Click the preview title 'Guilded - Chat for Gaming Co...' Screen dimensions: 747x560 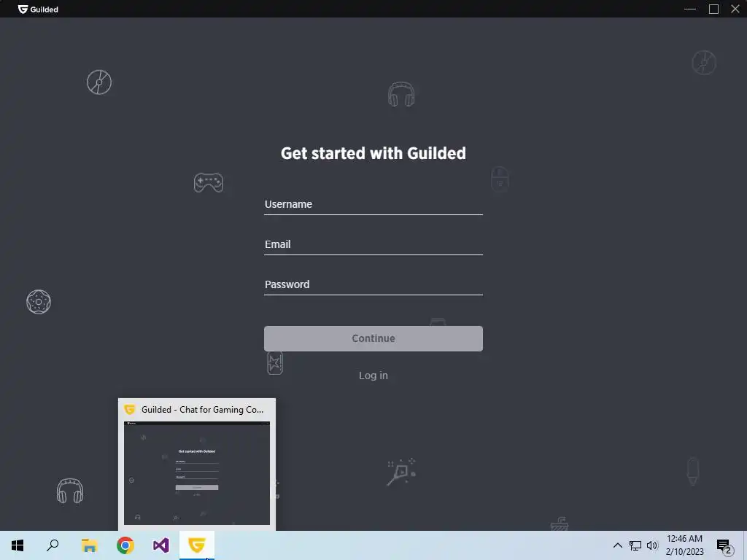click(202, 410)
